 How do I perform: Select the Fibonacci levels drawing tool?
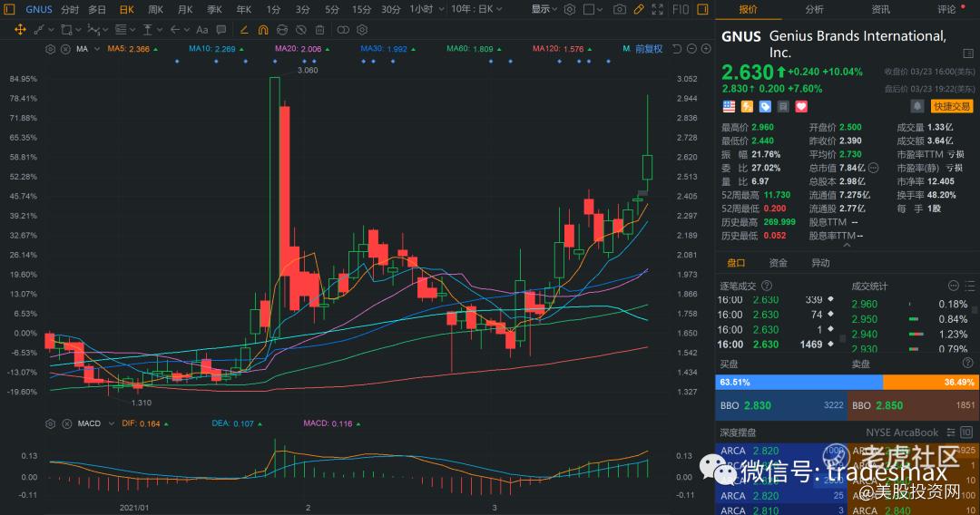click(121, 29)
